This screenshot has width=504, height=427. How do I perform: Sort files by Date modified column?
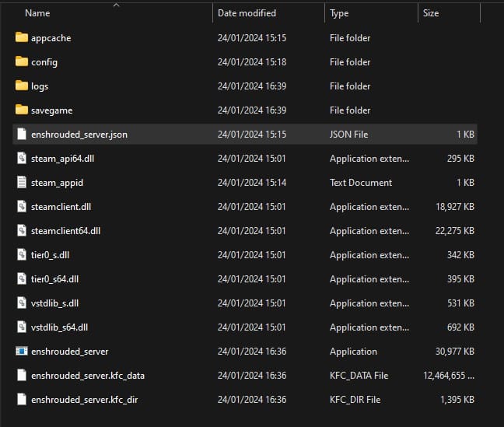pyautogui.click(x=247, y=13)
